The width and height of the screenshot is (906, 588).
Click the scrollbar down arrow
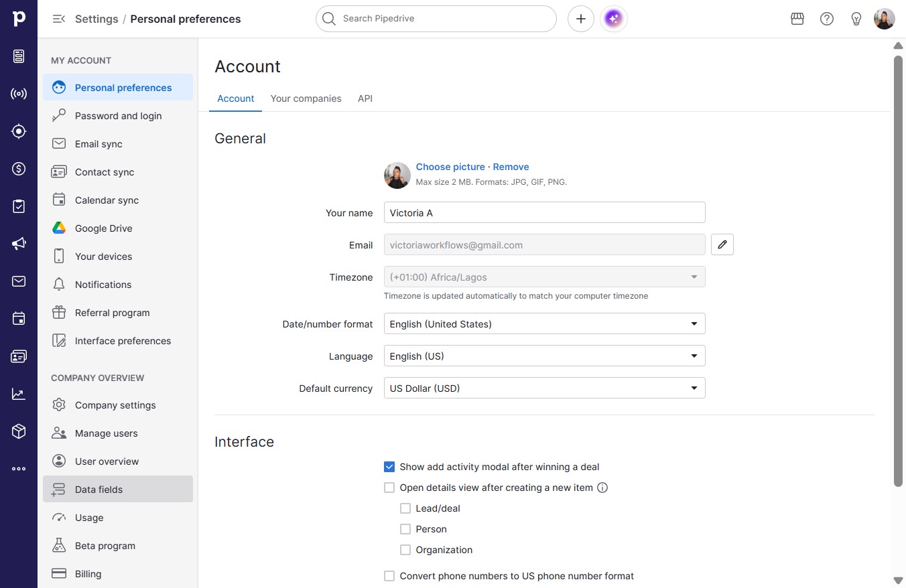[x=899, y=580]
